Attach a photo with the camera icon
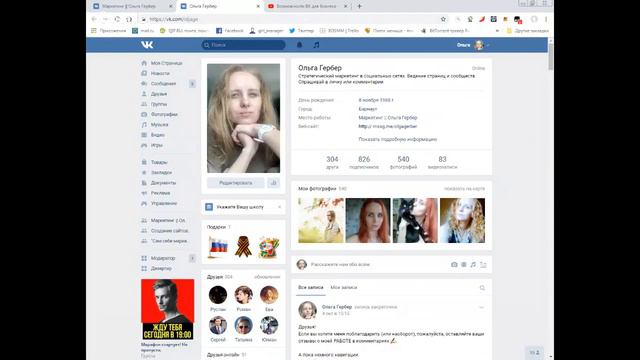 pos(454,264)
